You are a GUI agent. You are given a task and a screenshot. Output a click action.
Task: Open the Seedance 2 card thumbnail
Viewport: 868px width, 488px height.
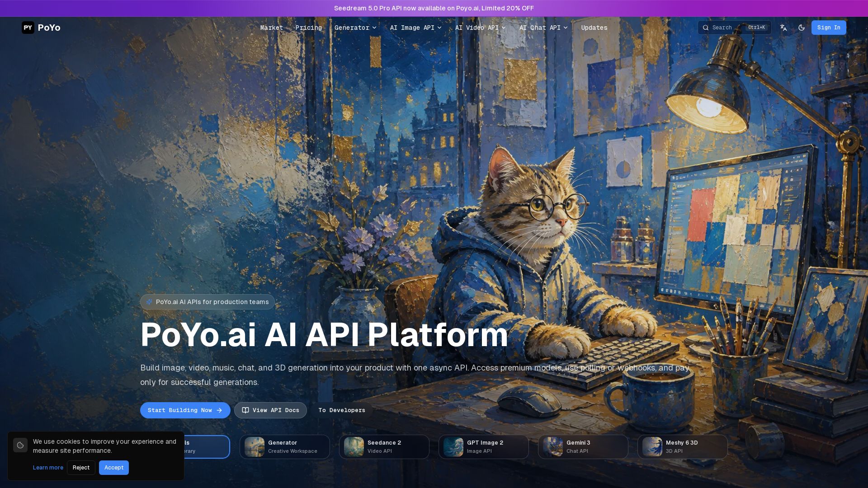[x=354, y=447]
